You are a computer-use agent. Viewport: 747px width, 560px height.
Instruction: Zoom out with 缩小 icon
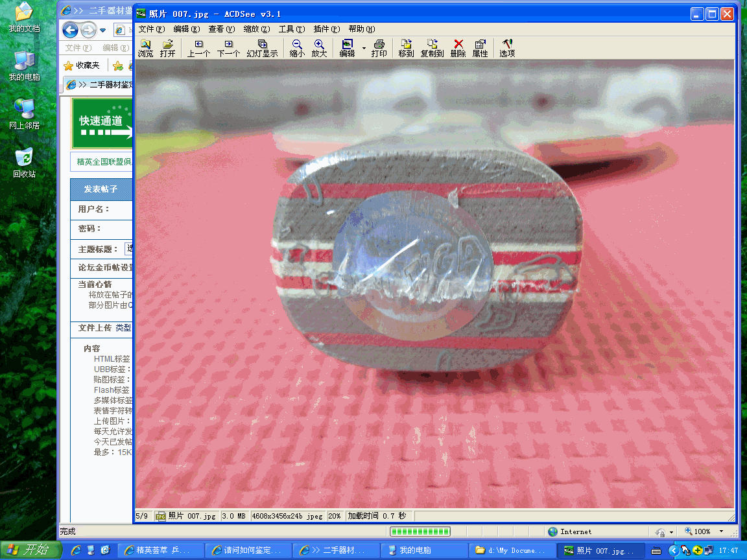pos(297,48)
